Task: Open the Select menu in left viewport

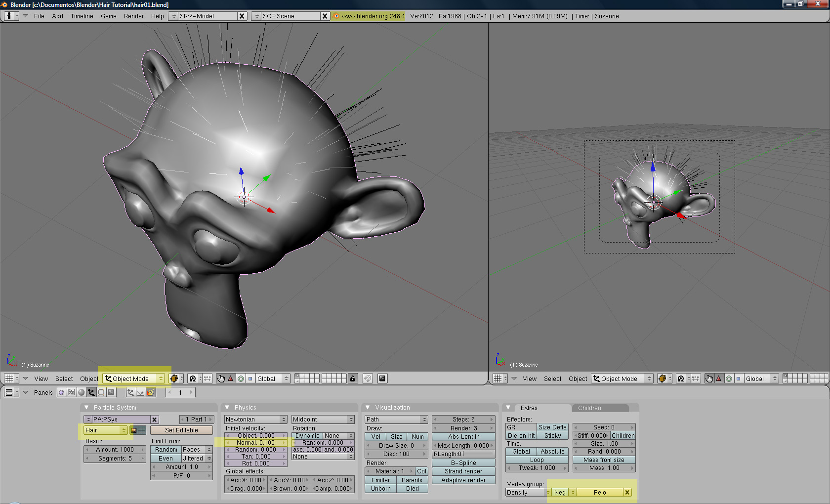Action: pyautogui.click(x=64, y=378)
